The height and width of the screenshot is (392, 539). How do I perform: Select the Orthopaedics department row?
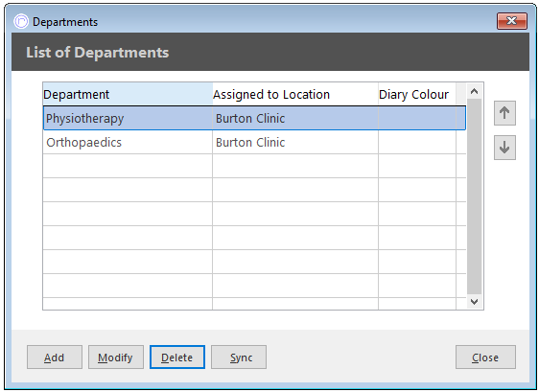[x=254, y=142]
